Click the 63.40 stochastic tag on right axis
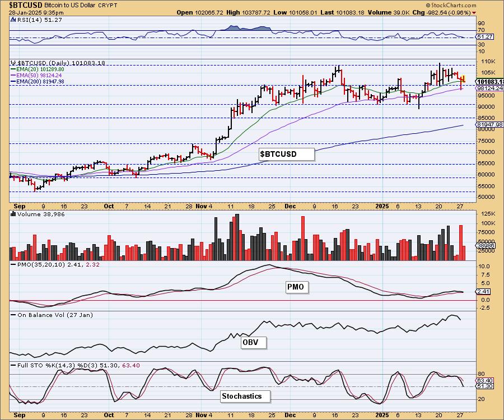Viewport: 504px width, 420px height. pyautogui.click(x=485, y=381)
